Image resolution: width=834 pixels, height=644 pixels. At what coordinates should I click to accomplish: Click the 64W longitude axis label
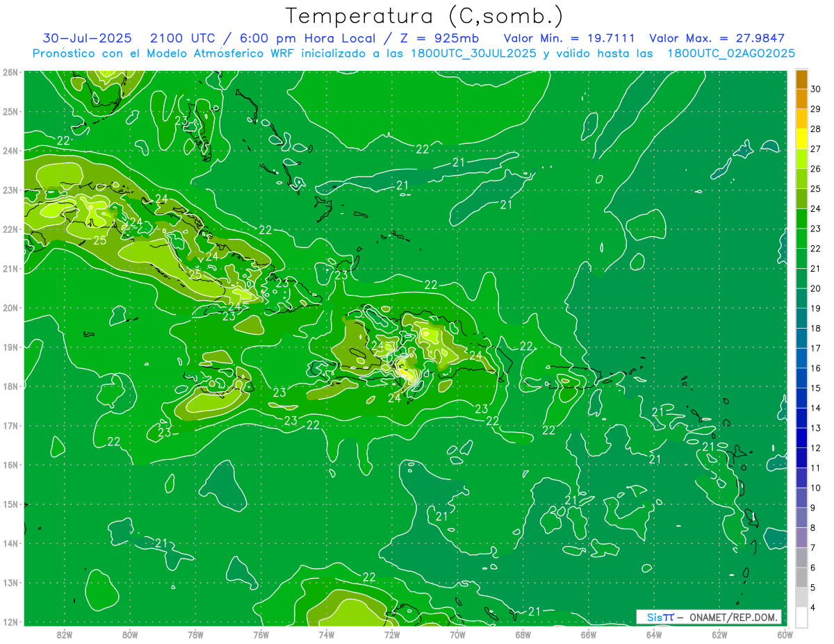[654, 634]
